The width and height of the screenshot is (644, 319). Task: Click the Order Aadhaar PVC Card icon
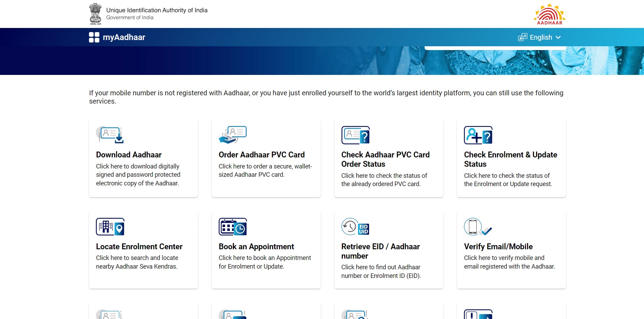click(x=232, y=135)
